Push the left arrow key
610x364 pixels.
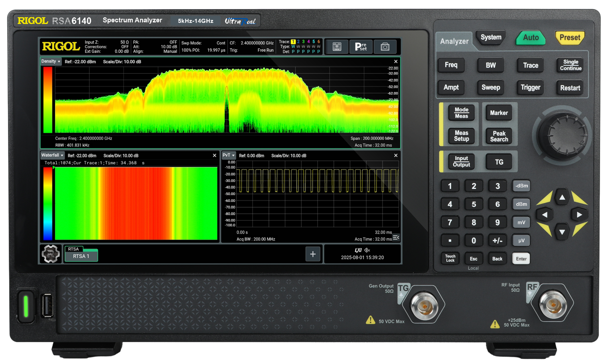pyautogui.click(x=545, y=215)
